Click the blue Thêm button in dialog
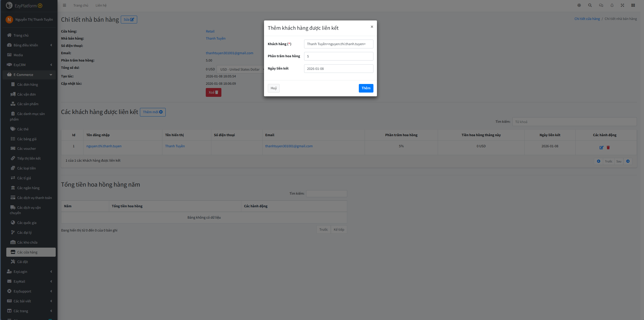Screen dimensions: 644x320 [x=366, y=88]
